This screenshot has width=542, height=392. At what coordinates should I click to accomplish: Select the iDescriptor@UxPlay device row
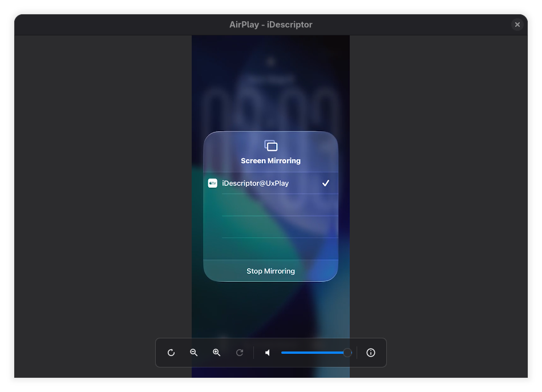pos(270,183)
